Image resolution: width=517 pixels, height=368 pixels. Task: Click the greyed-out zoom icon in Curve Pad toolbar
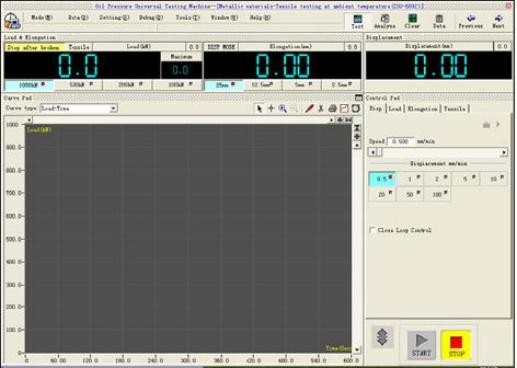(294, 108)
